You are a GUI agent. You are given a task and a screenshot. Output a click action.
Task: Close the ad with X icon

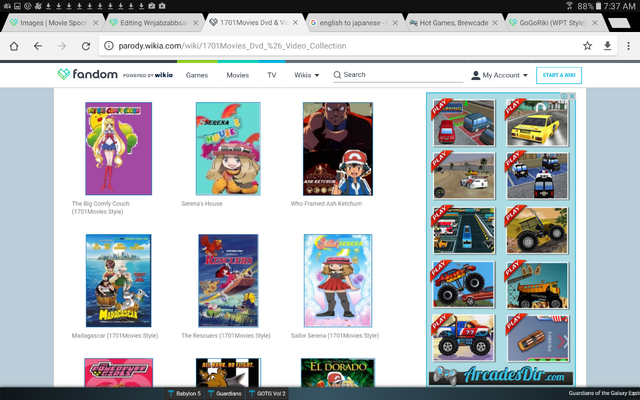[x=572, y=96]
